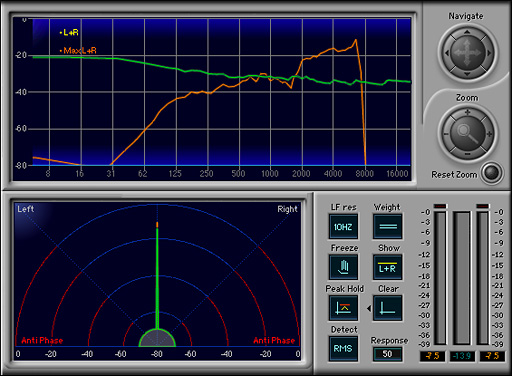The height and width of the screenshot is (376, 512).
Task: Click the small arrow left of Clear button
Action: coord(369,309)
